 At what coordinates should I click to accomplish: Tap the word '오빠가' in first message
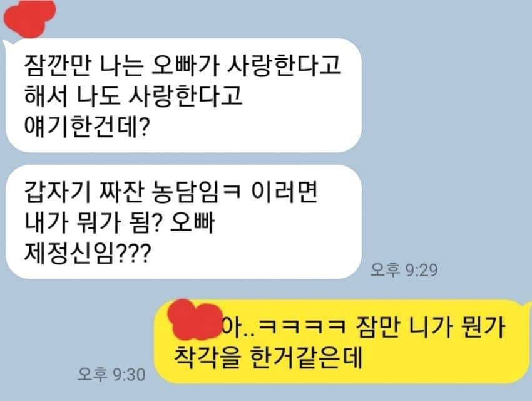pos(185,66)
